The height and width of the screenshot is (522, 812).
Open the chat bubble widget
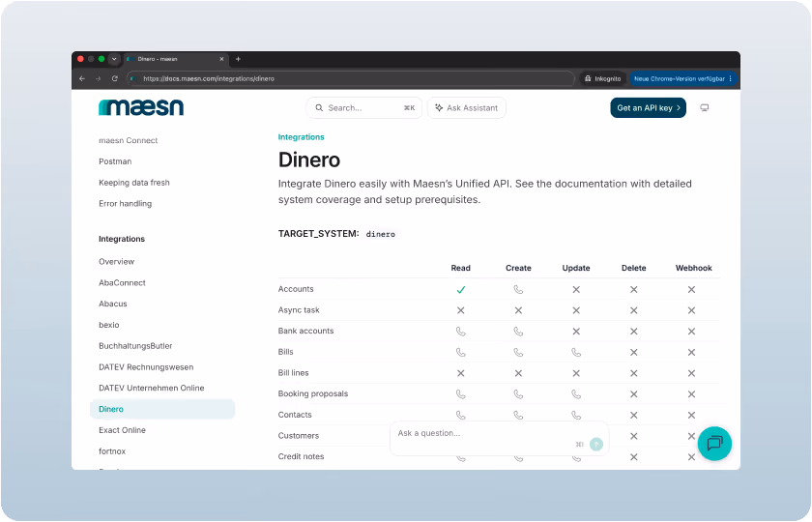(714, 444)
